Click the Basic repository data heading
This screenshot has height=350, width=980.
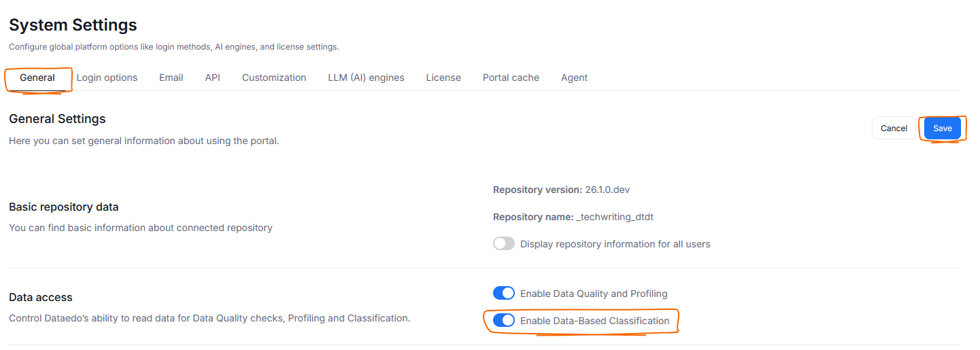[64, 207]
